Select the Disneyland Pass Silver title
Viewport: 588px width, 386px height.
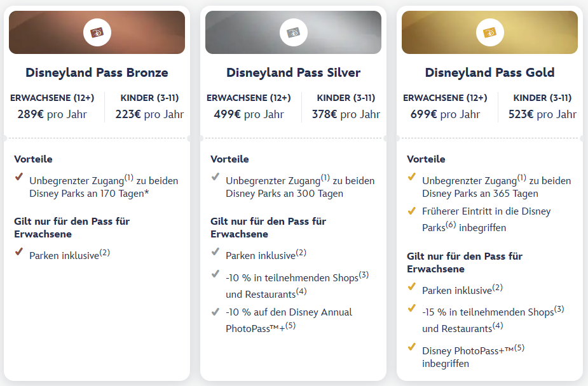coord(293,72)
